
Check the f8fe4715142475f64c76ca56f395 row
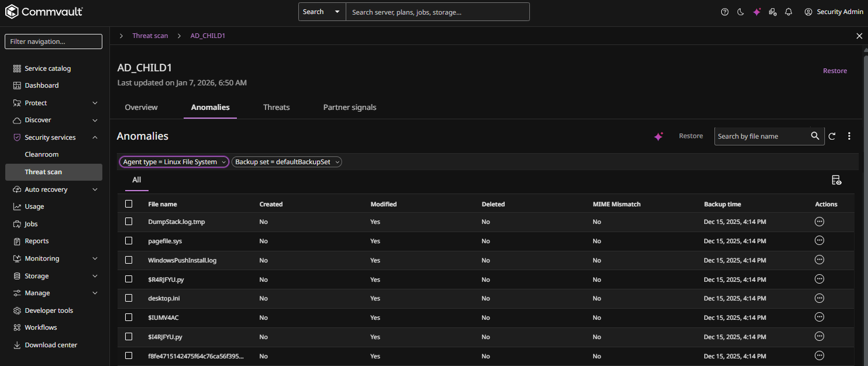click(129, 355)
